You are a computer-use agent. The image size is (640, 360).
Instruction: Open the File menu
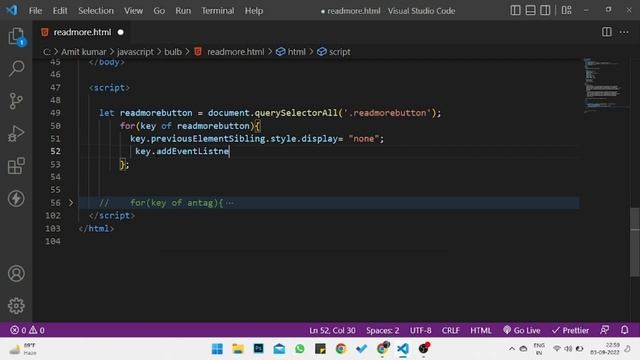click(x=35, y=11)
